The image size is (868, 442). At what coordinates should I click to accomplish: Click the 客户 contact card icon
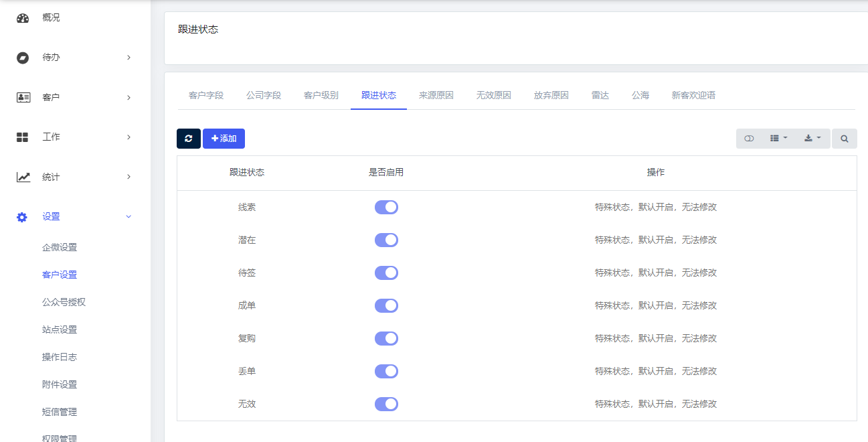click(x=23, y=97)
